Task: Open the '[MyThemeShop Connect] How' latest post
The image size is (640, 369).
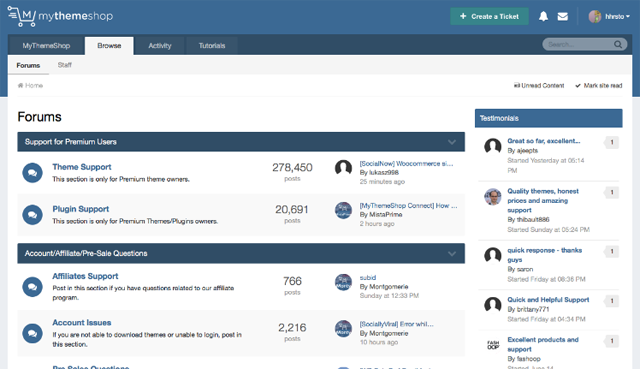Action: pos(408,205)
